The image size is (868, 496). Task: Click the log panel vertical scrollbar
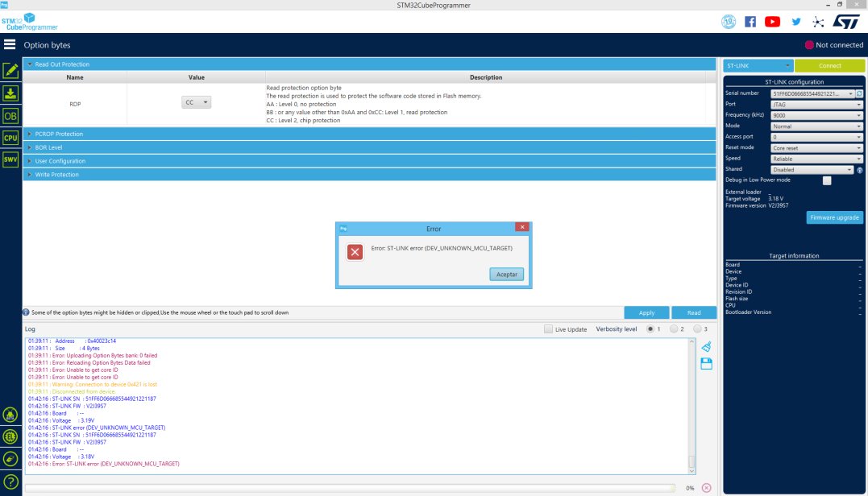(x=691, y=406)
